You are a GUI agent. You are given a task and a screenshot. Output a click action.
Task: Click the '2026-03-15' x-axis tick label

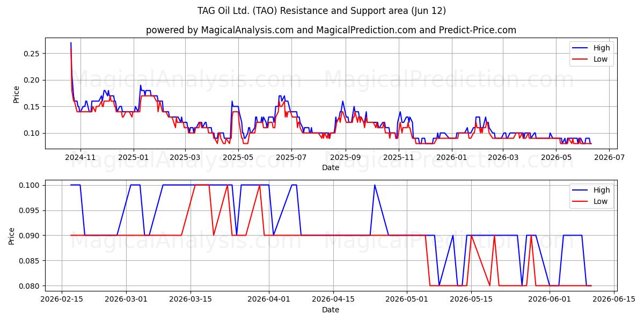191,299
